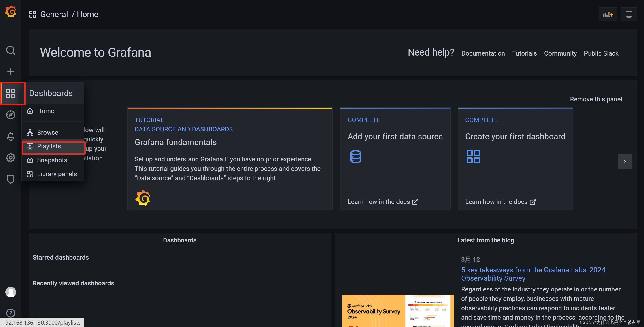Screen dimensions: 644x327
Task: Click the Starred dashboards heading
Action: [x=61, y=257]
